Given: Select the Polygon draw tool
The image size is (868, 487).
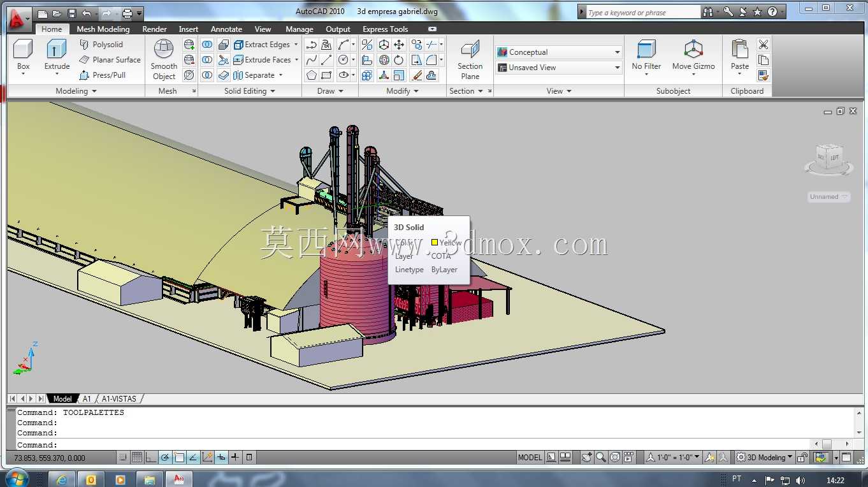Looking at the screenshot, I should tap(311, 75).
